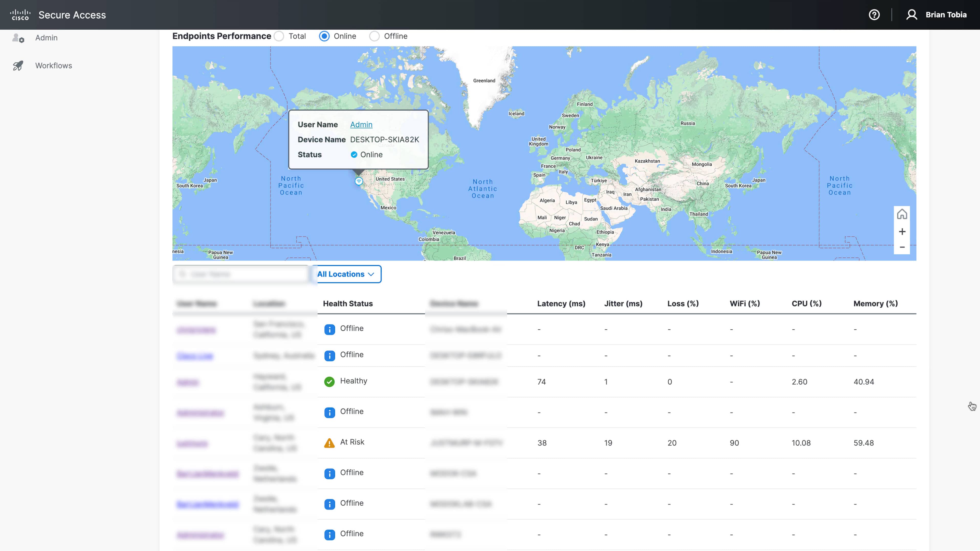
Task: Open the Workflows sidebar menu
Action: click(53, 66)
